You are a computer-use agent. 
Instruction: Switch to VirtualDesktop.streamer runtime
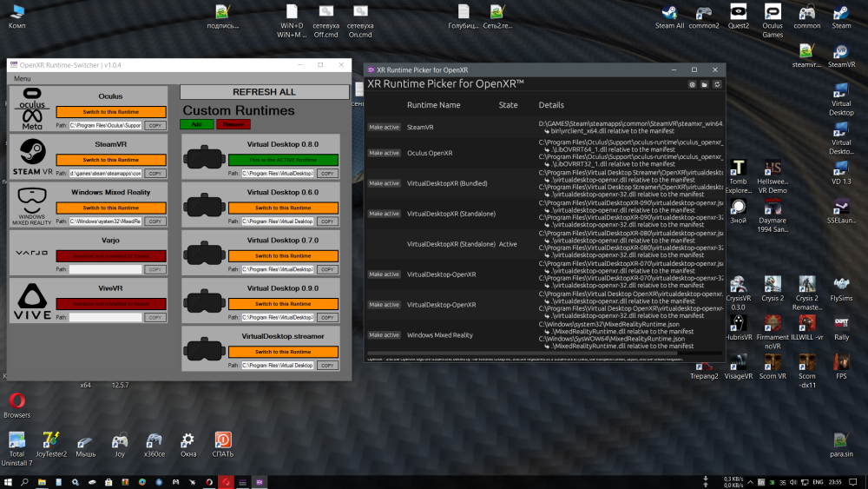(283, 353)
